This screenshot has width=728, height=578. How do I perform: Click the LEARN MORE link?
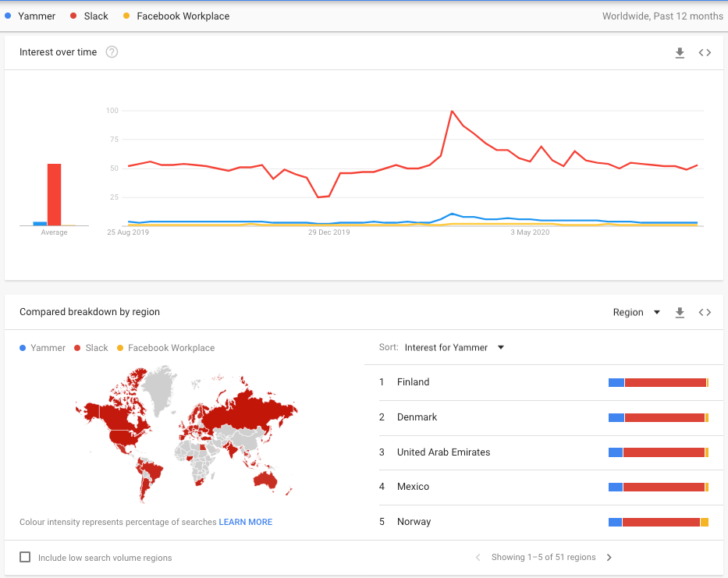[245, 522]
